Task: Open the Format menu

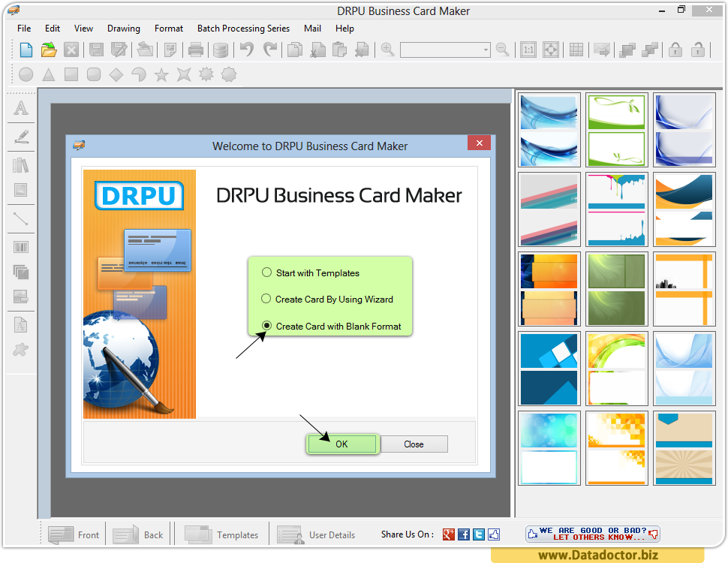Action: [x=169, y=29]
